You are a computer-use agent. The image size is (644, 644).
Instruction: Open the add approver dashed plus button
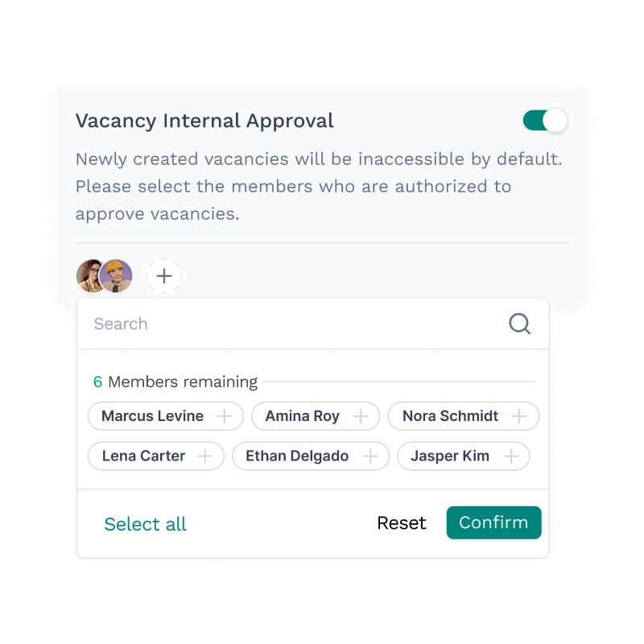tap(164, 276)
